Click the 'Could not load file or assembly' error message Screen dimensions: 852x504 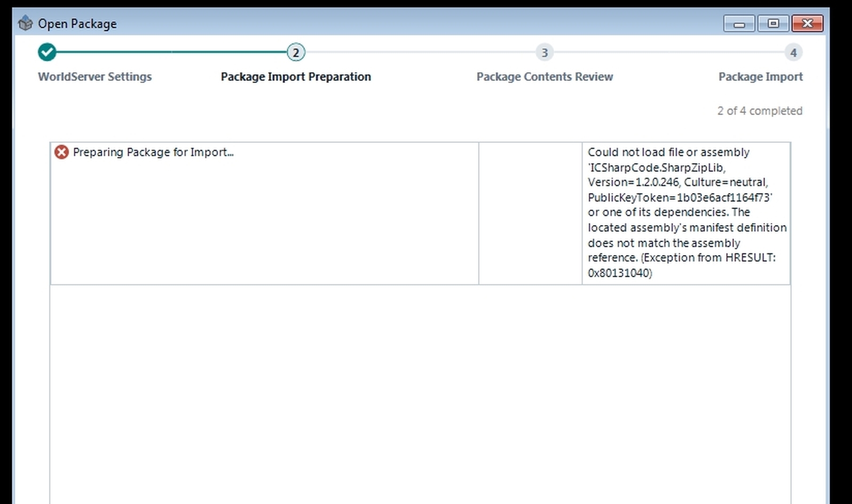(687, 212)
